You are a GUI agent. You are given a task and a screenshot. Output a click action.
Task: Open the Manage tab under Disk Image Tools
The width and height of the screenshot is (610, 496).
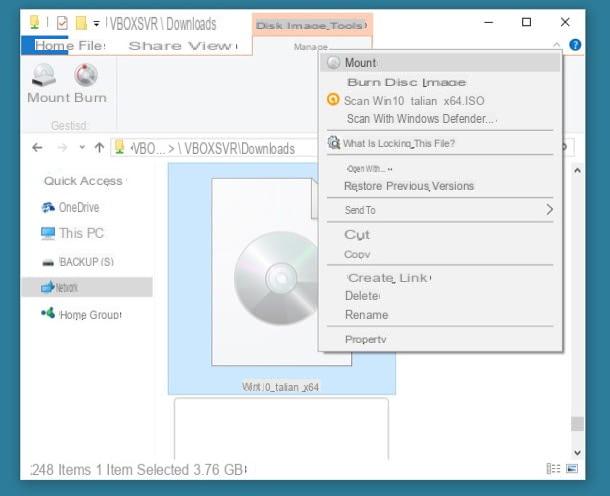point(311,47)
